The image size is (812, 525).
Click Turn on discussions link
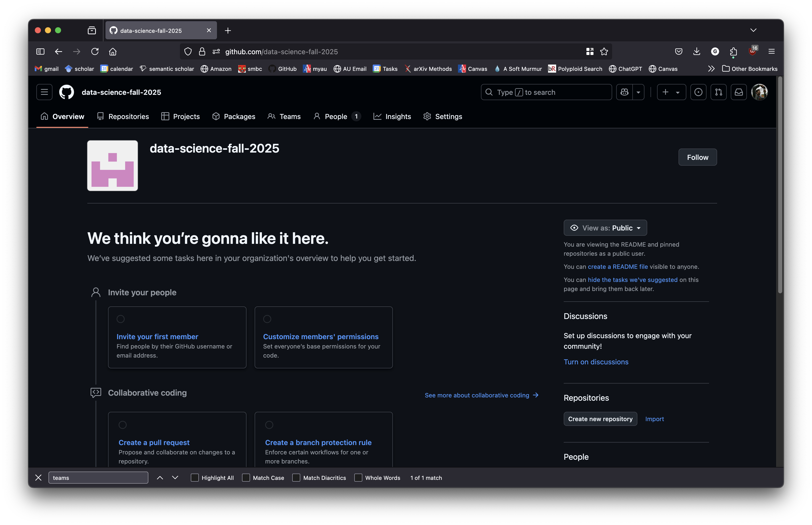pyautogui.click(x=596, y=362)
